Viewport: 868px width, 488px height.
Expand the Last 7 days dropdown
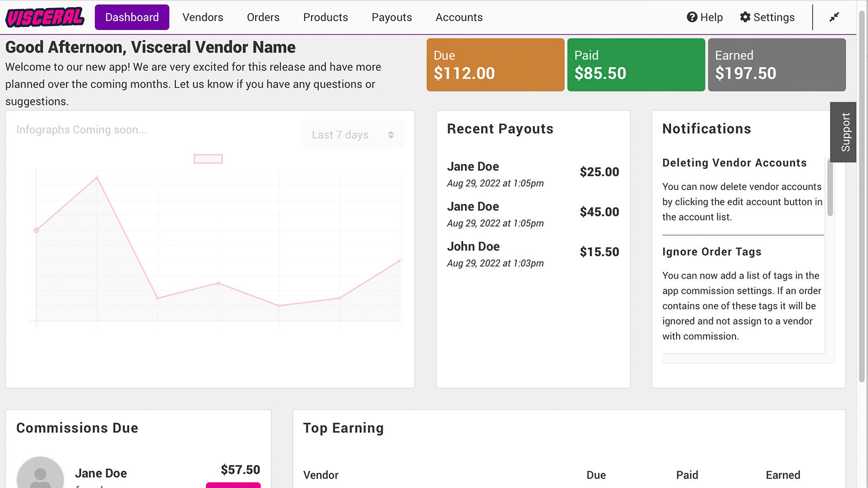(353, 135)
